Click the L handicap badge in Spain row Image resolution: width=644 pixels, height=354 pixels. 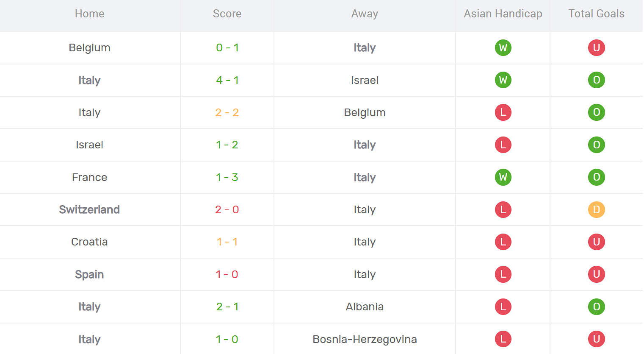(503, 274)
